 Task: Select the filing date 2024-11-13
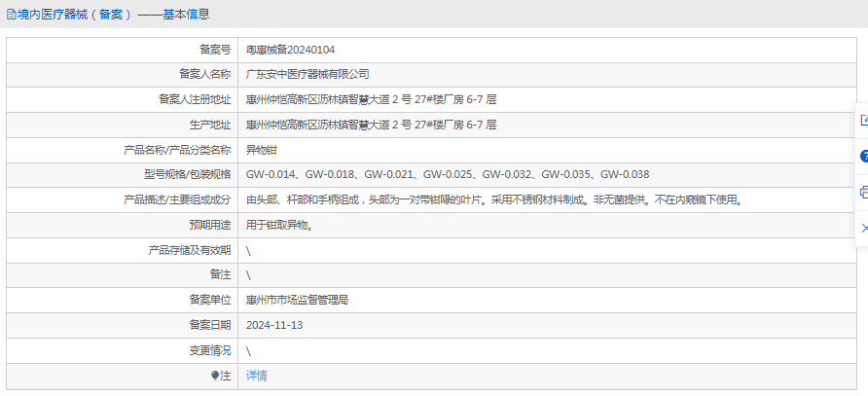click(274, 325)
